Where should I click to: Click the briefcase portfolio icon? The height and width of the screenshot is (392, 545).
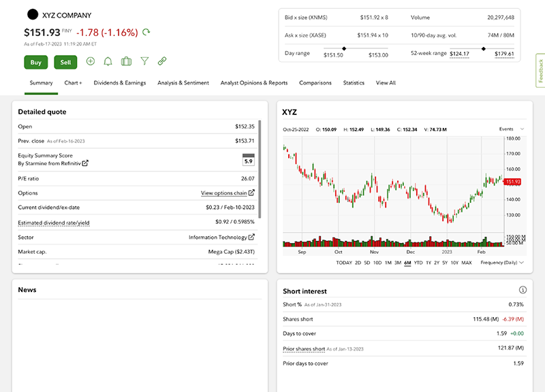tap(126, 61)
